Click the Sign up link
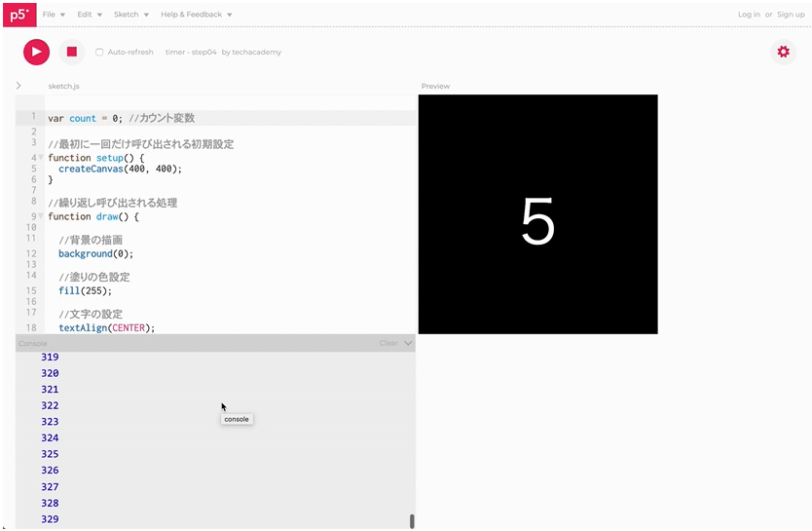Viewport: 812px width, 531px height. coord(791,15)
